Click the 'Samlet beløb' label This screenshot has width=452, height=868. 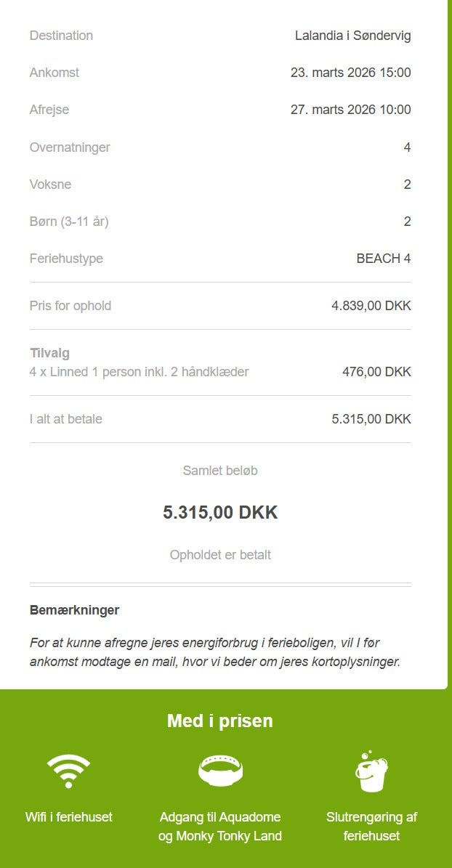pos(220,471)
